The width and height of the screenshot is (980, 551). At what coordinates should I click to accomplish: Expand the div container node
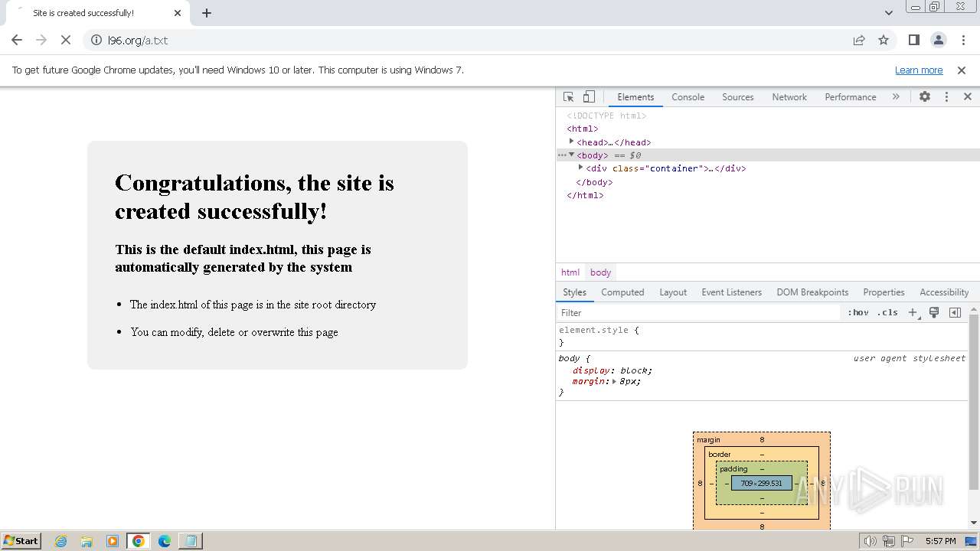coord(580,168)
